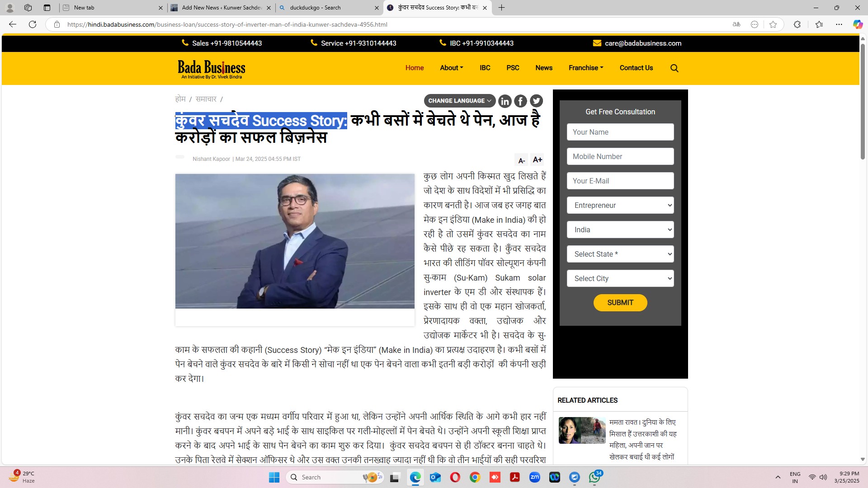Click author name Nishant Kapoor
Viewport: 868px width, 488px height.
[211, 159]
